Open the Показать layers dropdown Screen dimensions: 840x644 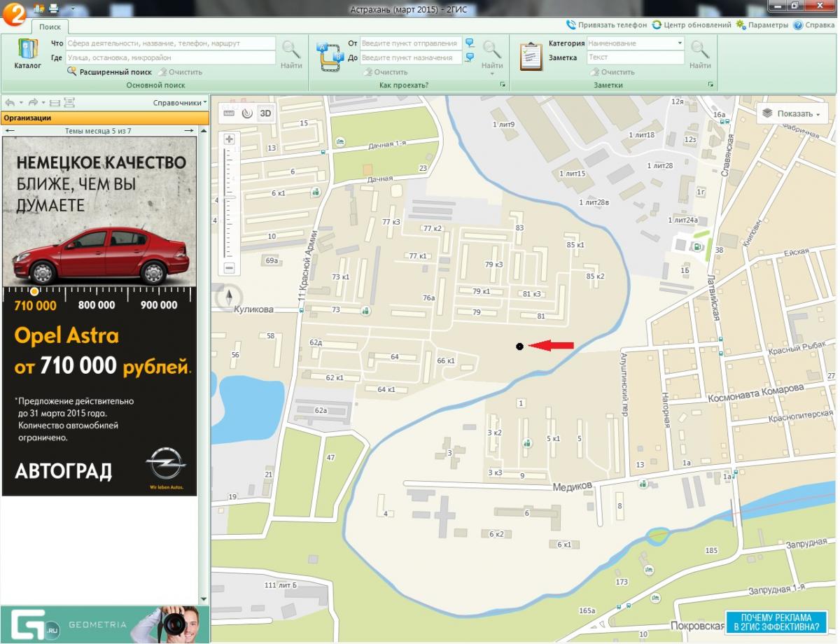[x=792, y=113]
